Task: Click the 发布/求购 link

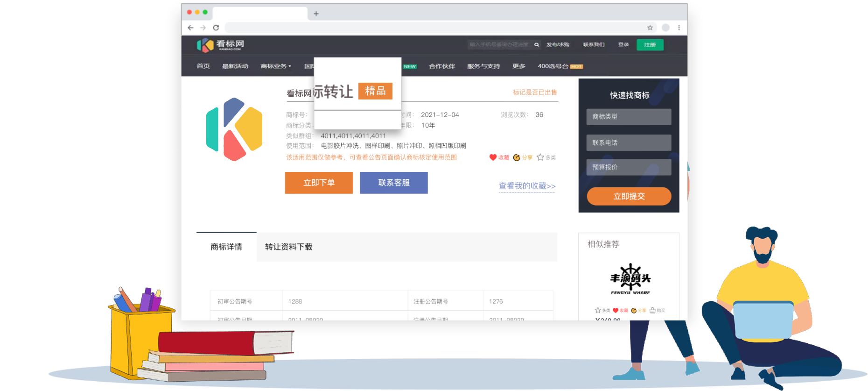Action: (558, 45)
